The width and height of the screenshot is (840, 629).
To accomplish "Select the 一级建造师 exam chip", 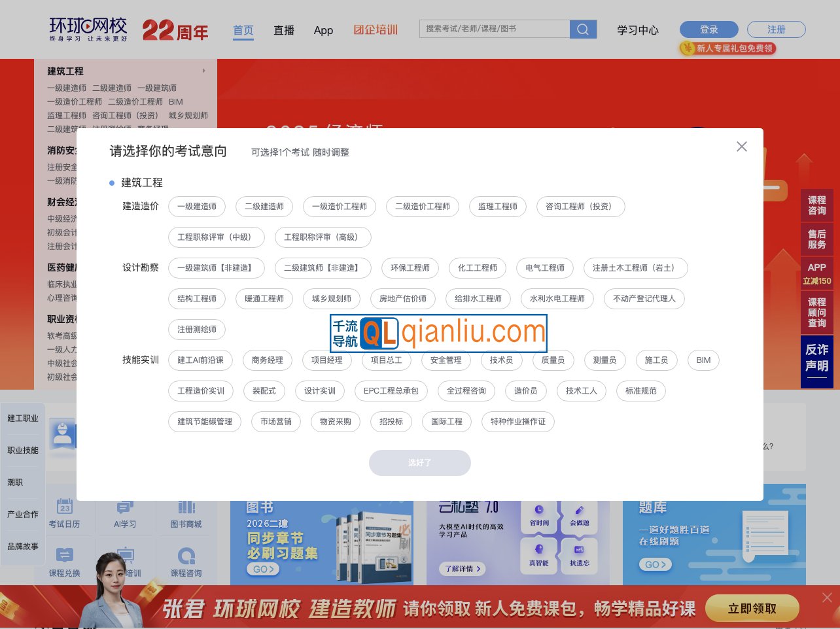I will pos(197,207).
